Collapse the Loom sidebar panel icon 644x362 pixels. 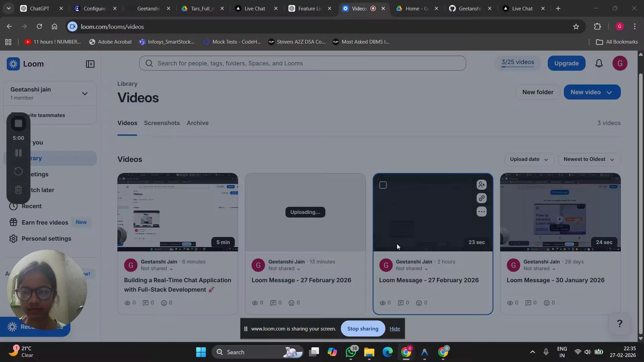(90, 64)
